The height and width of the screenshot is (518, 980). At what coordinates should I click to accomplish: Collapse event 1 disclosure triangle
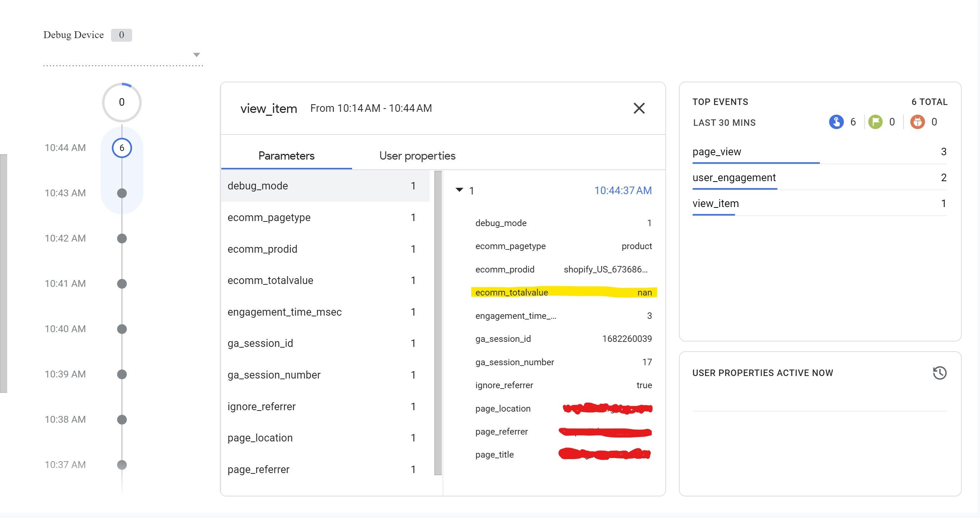pyautogui.click(x=459, y=190)
